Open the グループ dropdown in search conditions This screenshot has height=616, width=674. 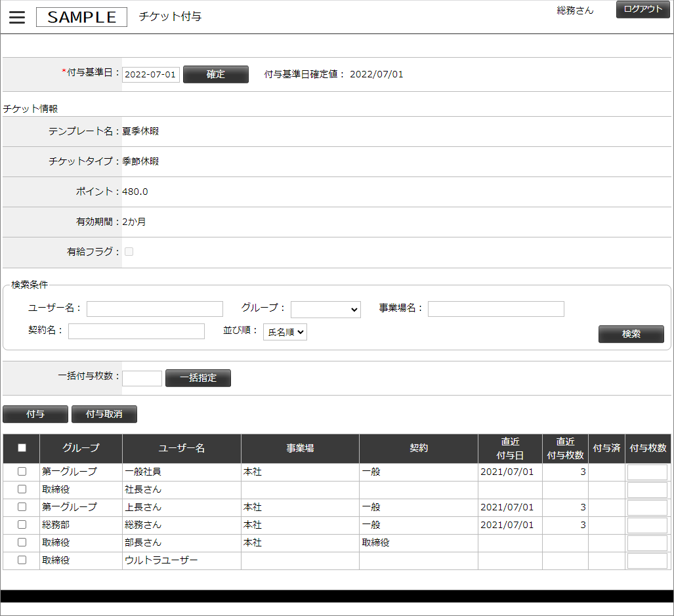point(326,309)
